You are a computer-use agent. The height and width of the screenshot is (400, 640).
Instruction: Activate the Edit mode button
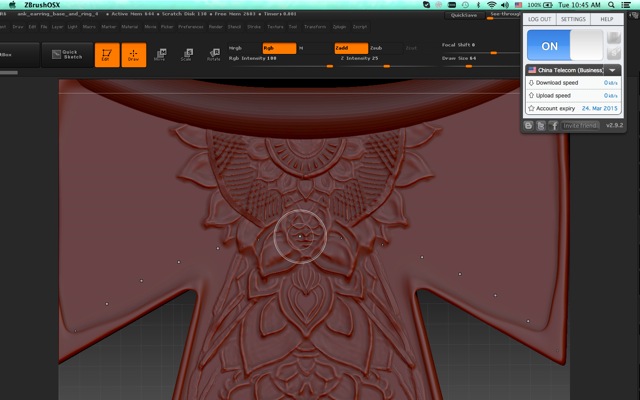(x=107, y=55)
